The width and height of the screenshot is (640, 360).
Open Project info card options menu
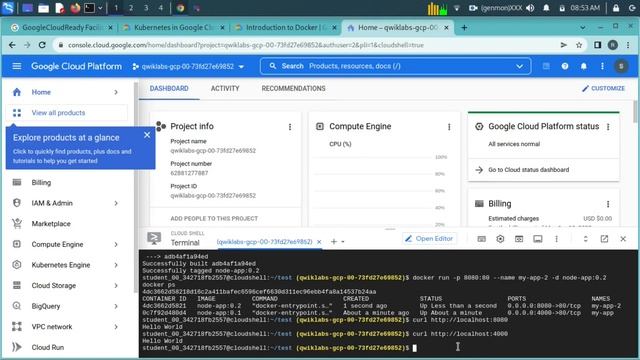point(290,127)
